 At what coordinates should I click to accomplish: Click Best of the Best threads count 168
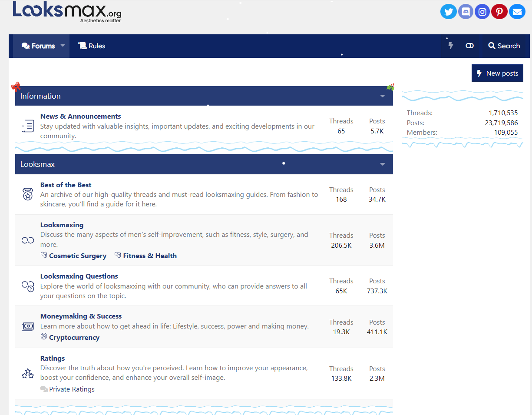click(x=341, y=199)
